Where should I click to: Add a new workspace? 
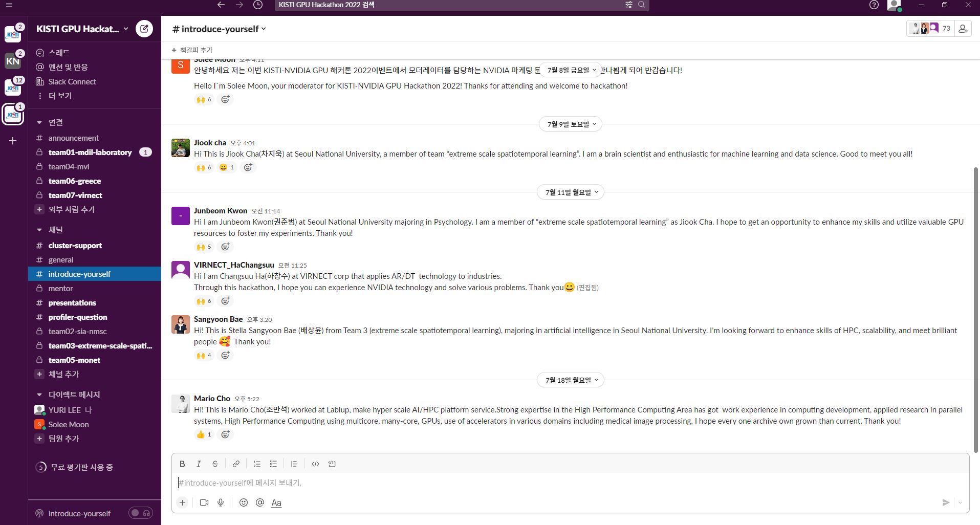[x=13, y=141]
